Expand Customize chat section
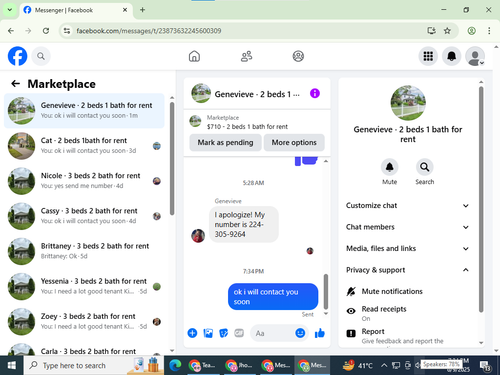 pyautogui.click(x=407, y=206)
